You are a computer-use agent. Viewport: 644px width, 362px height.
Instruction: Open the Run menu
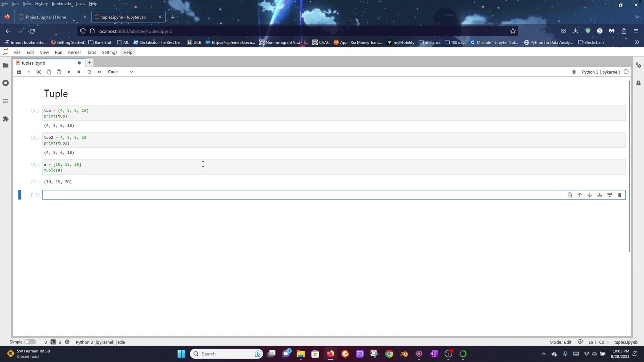point(58,52)
